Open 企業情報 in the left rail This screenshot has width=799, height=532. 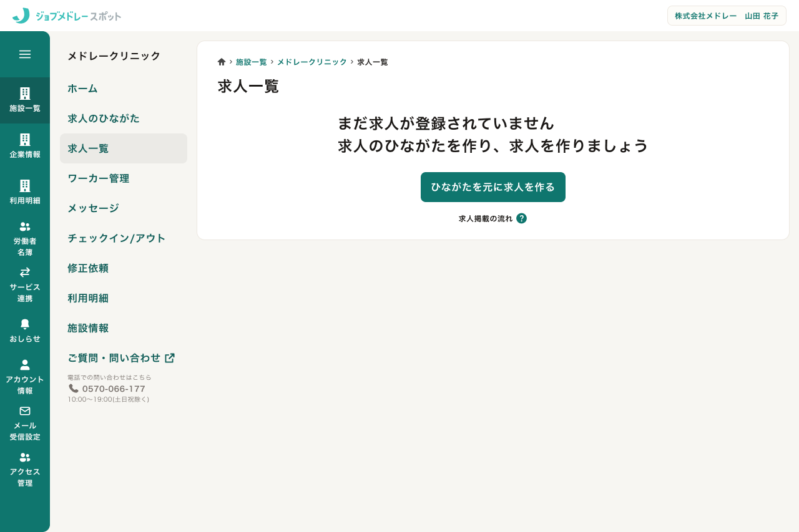(25, 147)
